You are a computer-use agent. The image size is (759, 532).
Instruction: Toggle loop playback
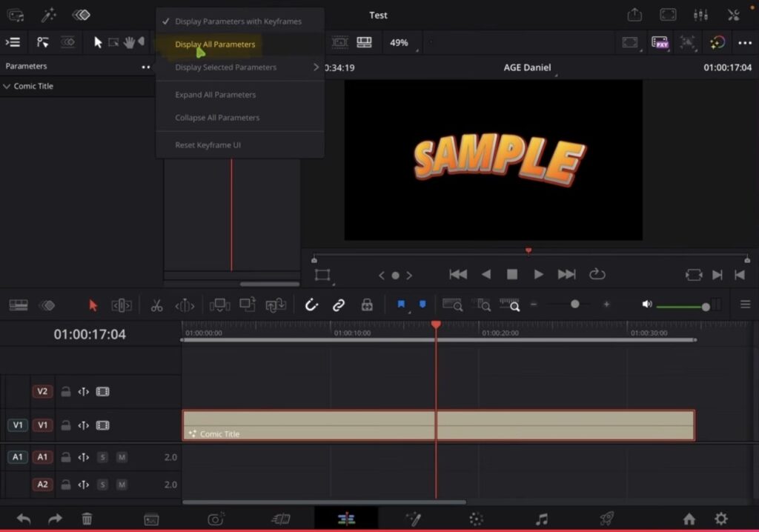tap(597, 274)
